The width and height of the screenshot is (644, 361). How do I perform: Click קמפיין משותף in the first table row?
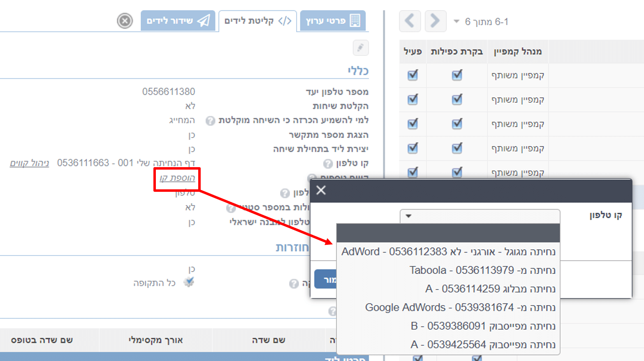(x=518, y=75)
